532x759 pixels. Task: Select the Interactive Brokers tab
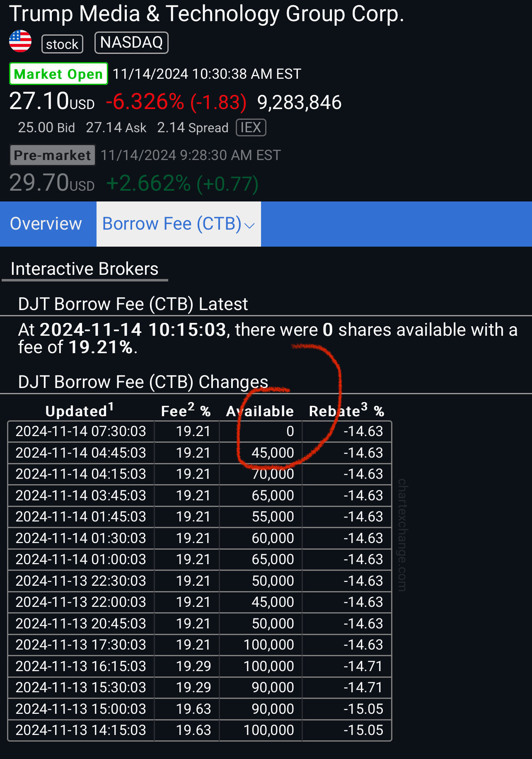pos(85,269)
